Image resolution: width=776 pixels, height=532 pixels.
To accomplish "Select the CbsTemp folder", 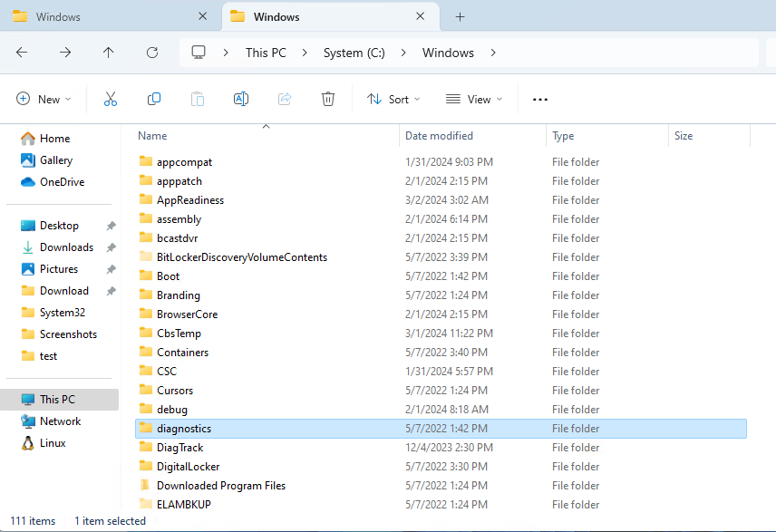I will tap(441, 333).
